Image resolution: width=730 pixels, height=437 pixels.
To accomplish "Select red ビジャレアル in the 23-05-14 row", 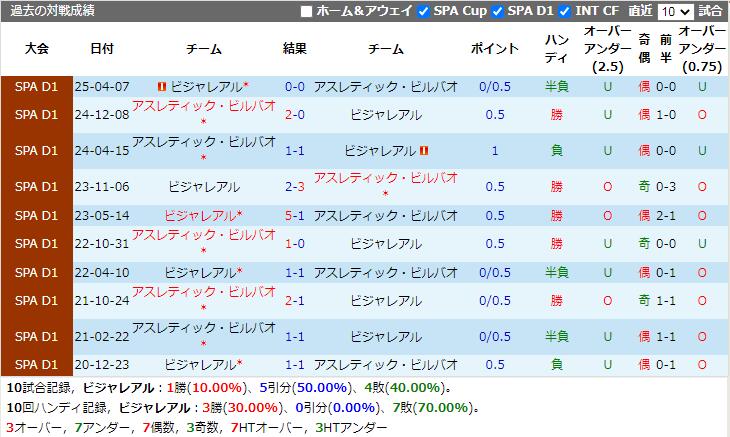I will click(203, 215).
